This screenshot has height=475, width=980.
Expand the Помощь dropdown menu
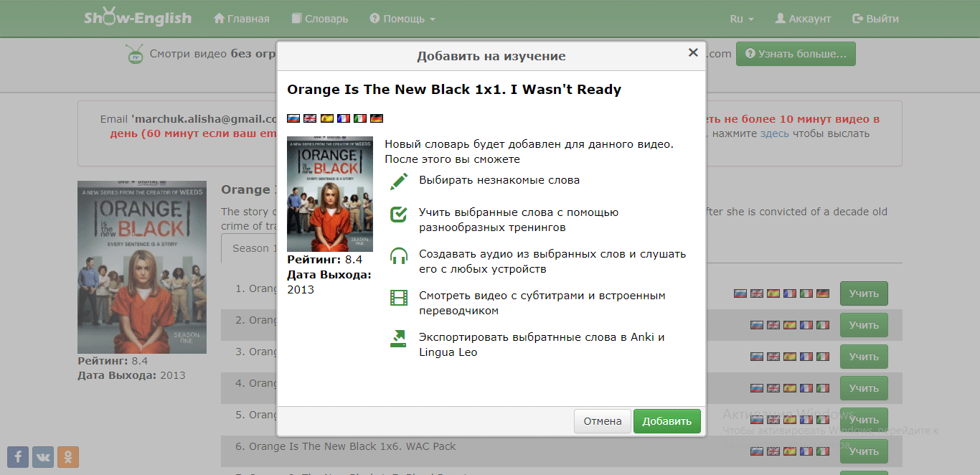pyautogui.click(x=402, y=19)
